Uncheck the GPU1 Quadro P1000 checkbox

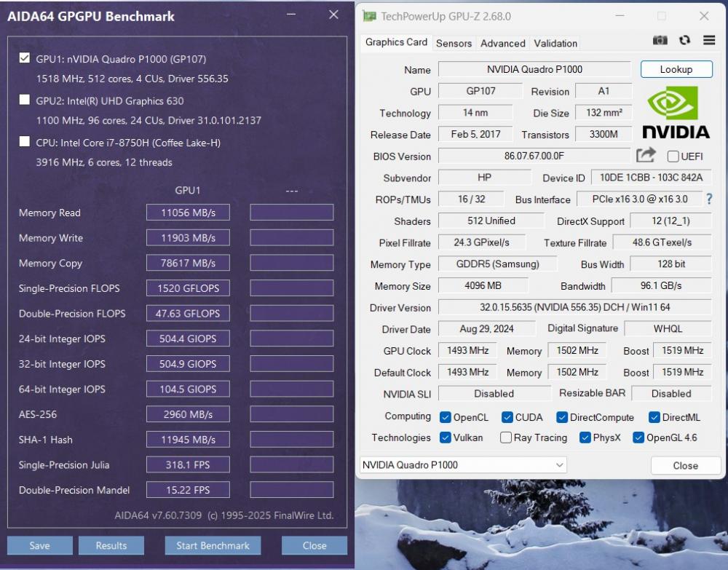[x=25, y=58]
